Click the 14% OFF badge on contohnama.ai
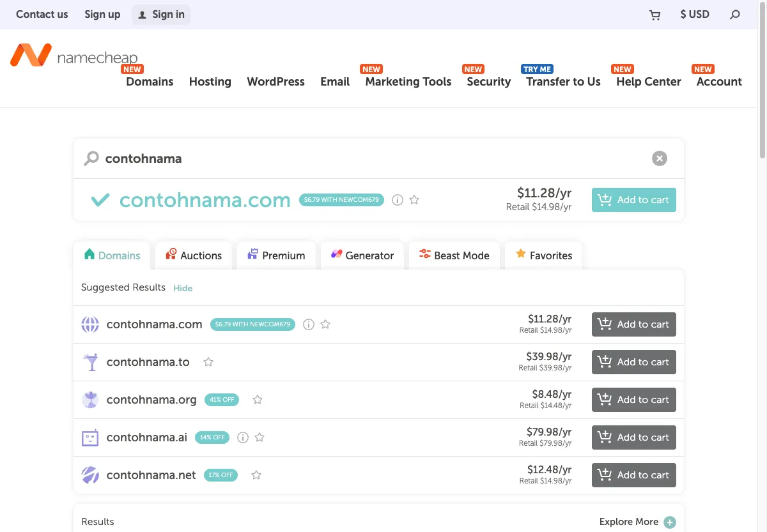The image size is (767, 532). (x=212, y=437)
